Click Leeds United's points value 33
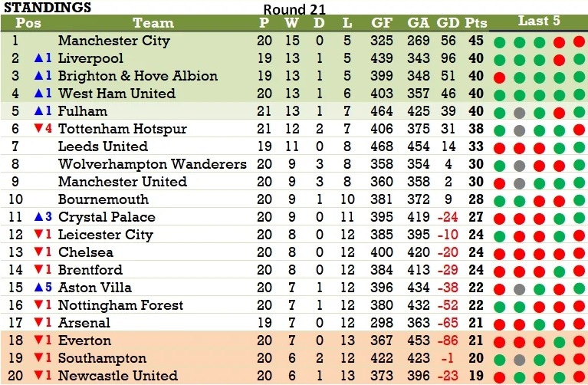The image size is (588, 385). (476, 146)
